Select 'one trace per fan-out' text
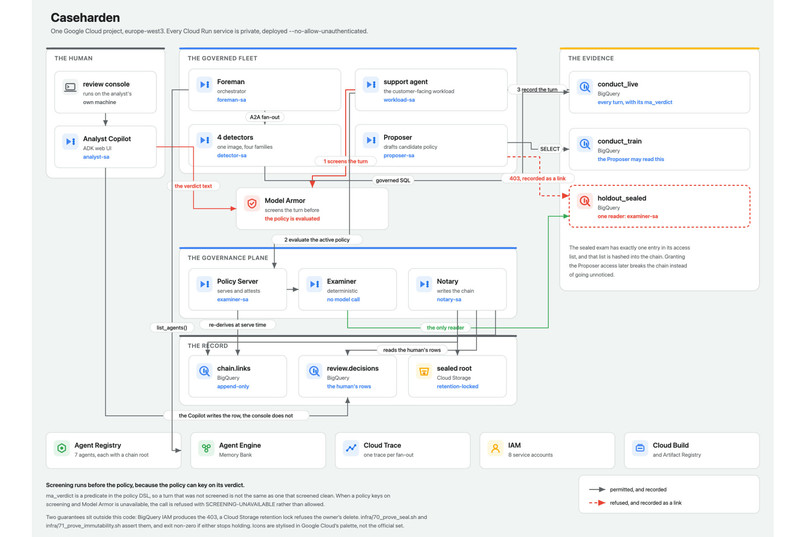 (x=388, y=455)
